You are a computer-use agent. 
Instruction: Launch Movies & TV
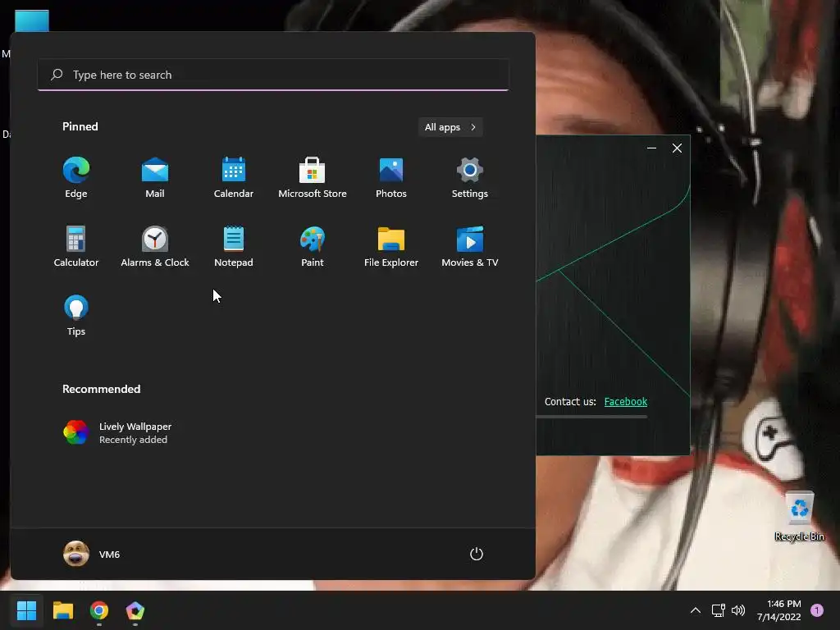tap(470, 246)
